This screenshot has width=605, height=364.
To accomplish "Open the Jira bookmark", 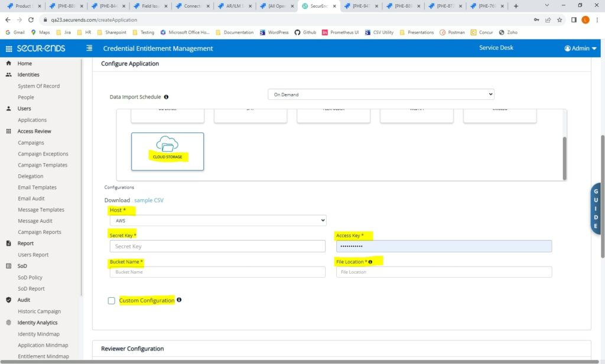I will [64, 32].
